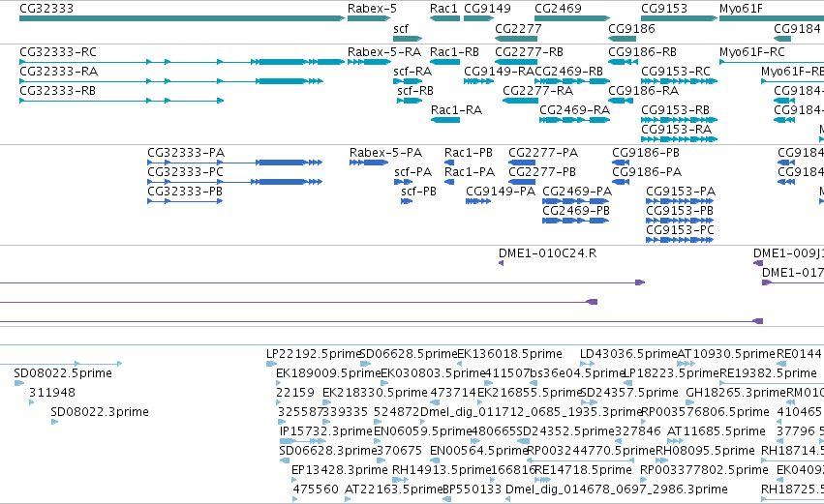Select protein scf-PB
The height and width of the screenshot is (504, 824).
pyautogui.click(x=419, y=192)
